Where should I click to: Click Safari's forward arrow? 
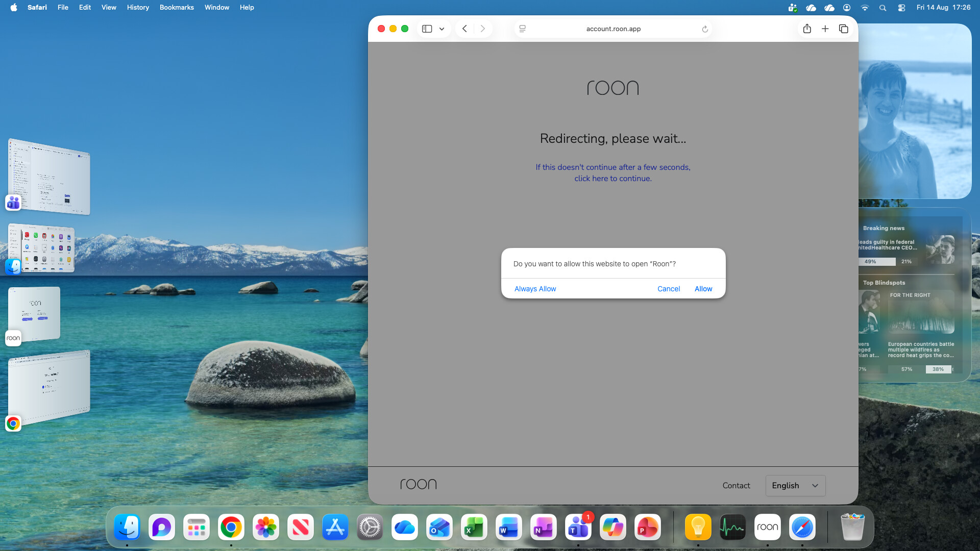tap(482, 29)
